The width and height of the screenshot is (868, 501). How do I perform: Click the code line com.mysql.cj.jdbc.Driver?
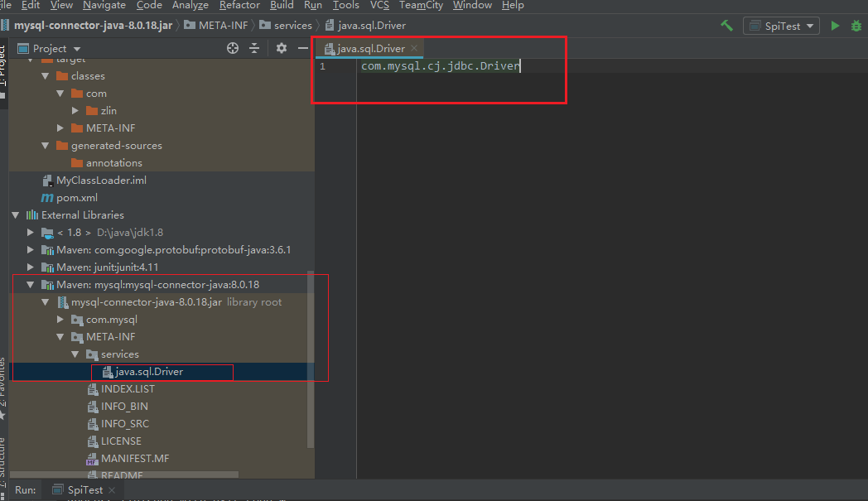[x=441, y=66]
